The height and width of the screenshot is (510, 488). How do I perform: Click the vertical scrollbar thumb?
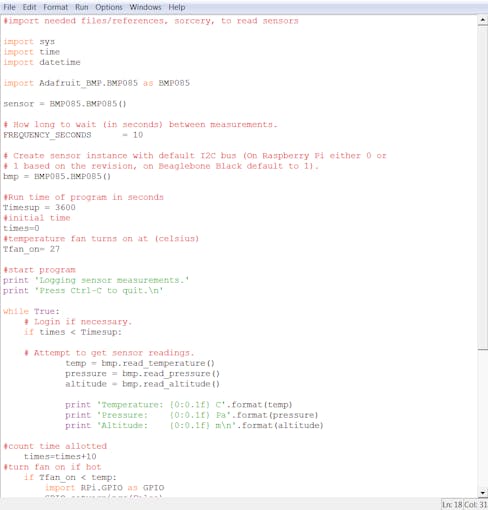point(482,188)
